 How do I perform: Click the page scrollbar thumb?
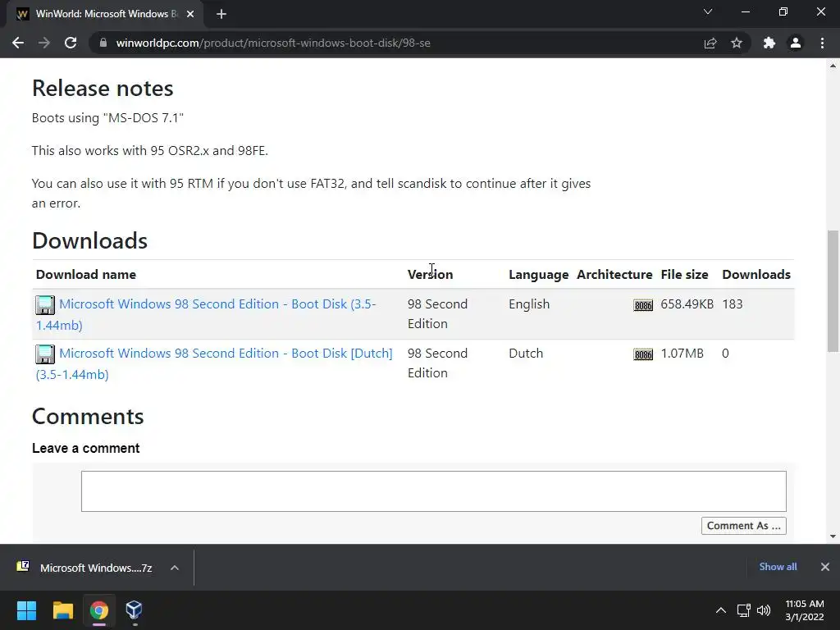coord(833,291)
